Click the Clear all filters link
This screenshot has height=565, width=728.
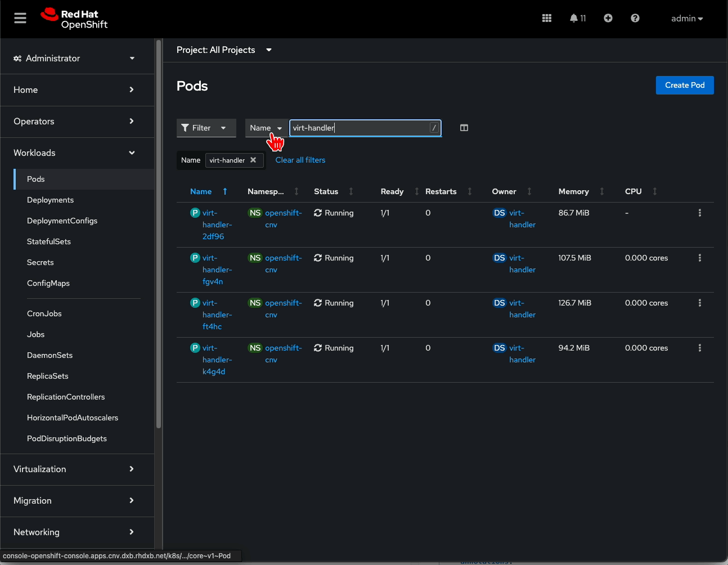[x=300, y=160]
